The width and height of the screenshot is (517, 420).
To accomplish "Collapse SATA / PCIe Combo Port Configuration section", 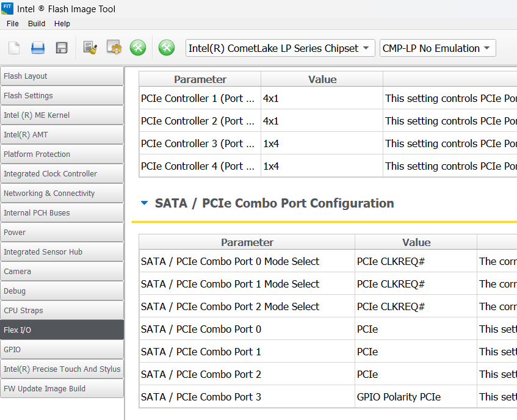I will click(144, 203).
